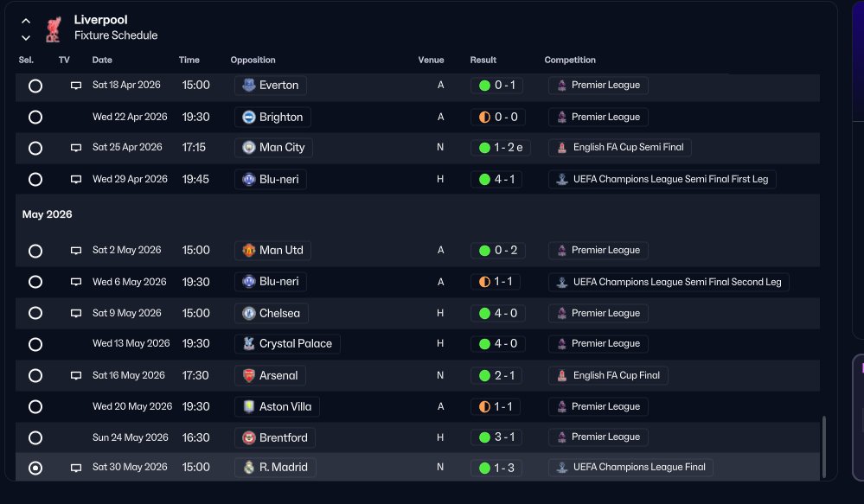Image resolution: width=864 pixels, height=504 pixels.
Task: Click the Man Utd crest icon
Action: [x=249, y=250]
